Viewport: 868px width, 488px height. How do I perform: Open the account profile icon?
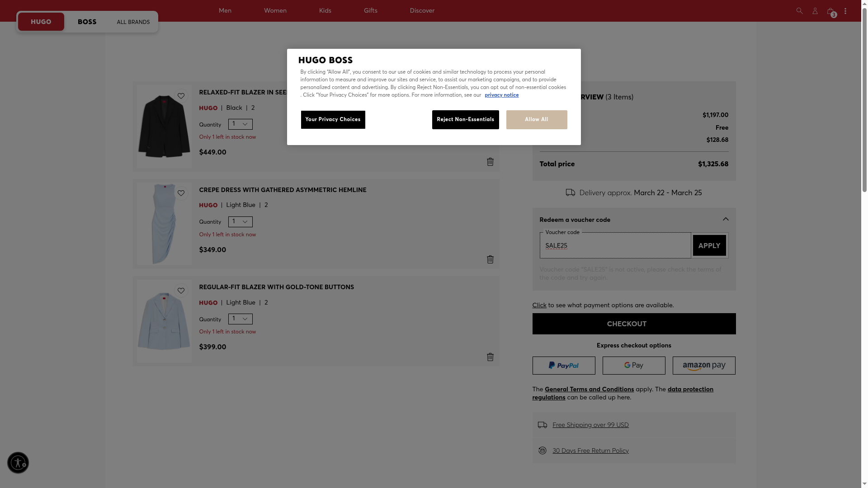[815, 11]
